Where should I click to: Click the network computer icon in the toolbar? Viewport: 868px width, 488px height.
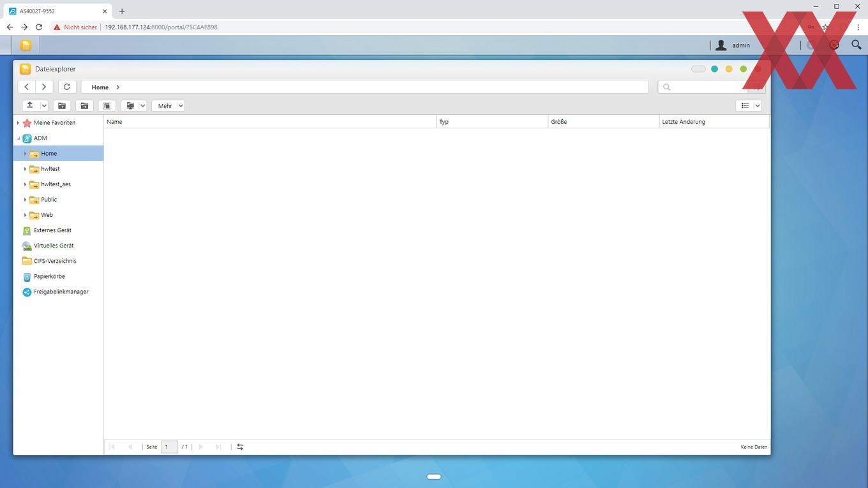130,106
